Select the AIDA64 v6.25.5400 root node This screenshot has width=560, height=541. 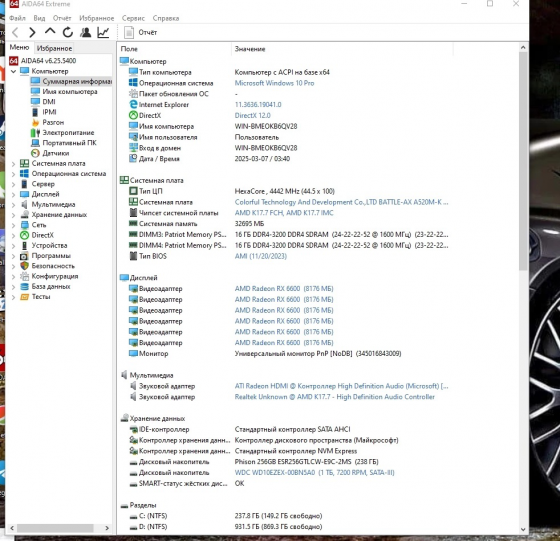[48, 61]
